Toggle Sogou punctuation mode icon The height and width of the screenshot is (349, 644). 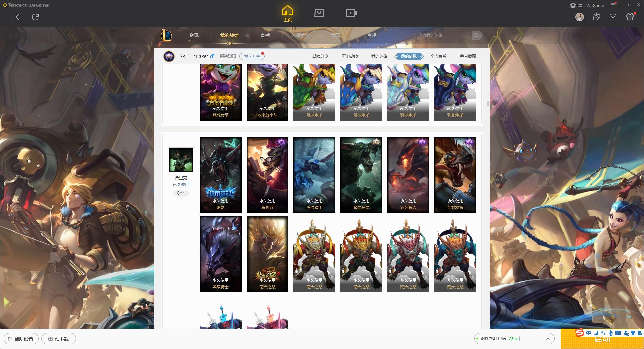coord(603,333)
